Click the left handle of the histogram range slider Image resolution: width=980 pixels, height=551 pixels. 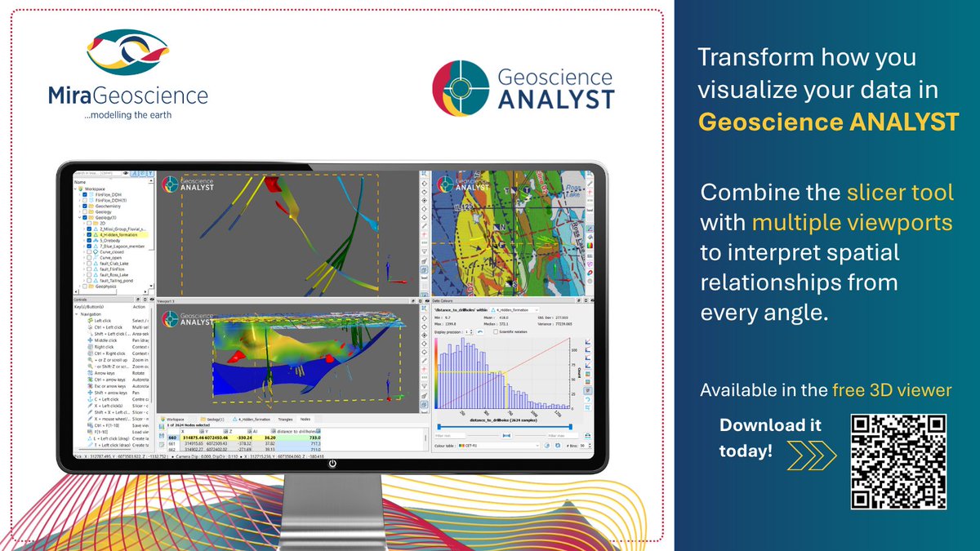click(439, 427)
